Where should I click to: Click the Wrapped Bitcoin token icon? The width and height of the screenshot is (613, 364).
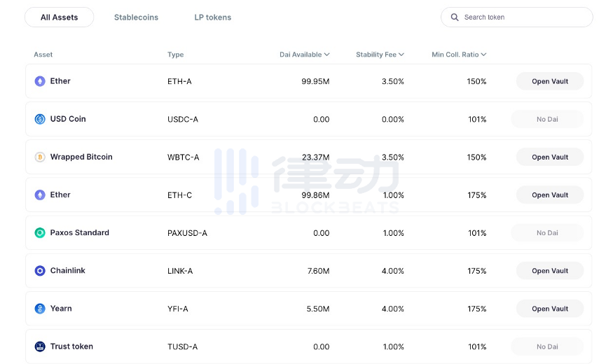pos(40,157)
